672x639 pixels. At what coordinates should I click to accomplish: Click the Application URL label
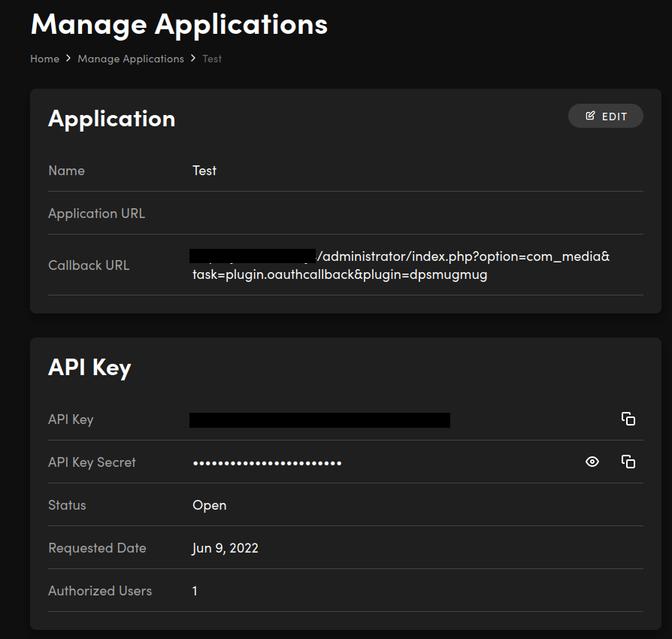click(x=96, y=214)
